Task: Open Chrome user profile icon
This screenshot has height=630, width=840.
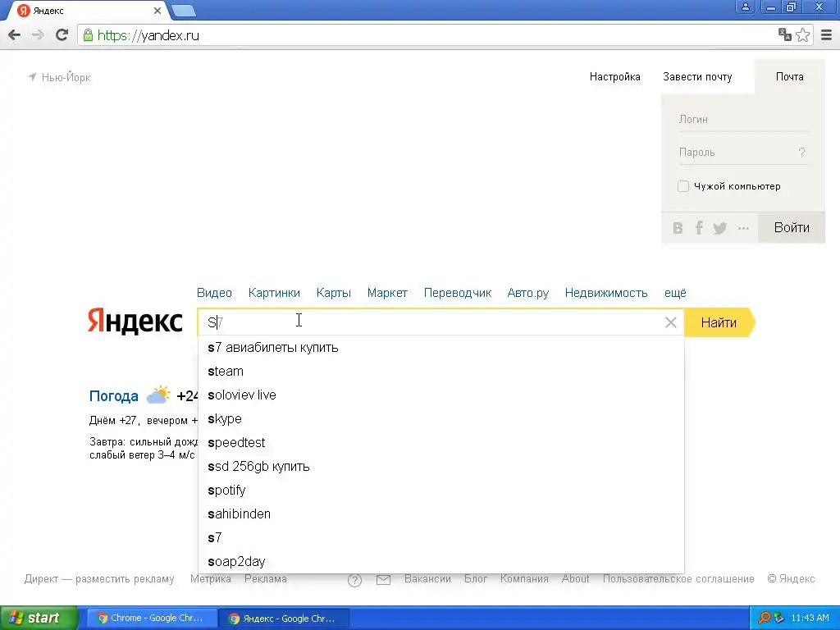Action: click(x=745, y=7)
